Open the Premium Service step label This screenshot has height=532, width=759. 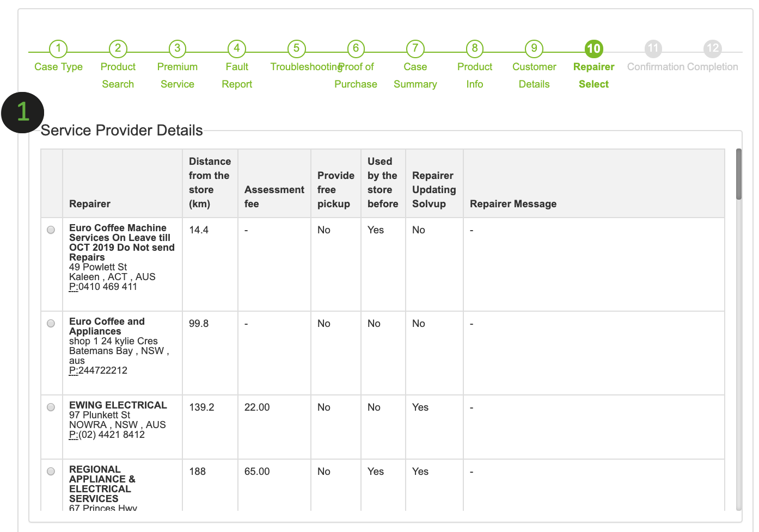click(x=177, y=76)
